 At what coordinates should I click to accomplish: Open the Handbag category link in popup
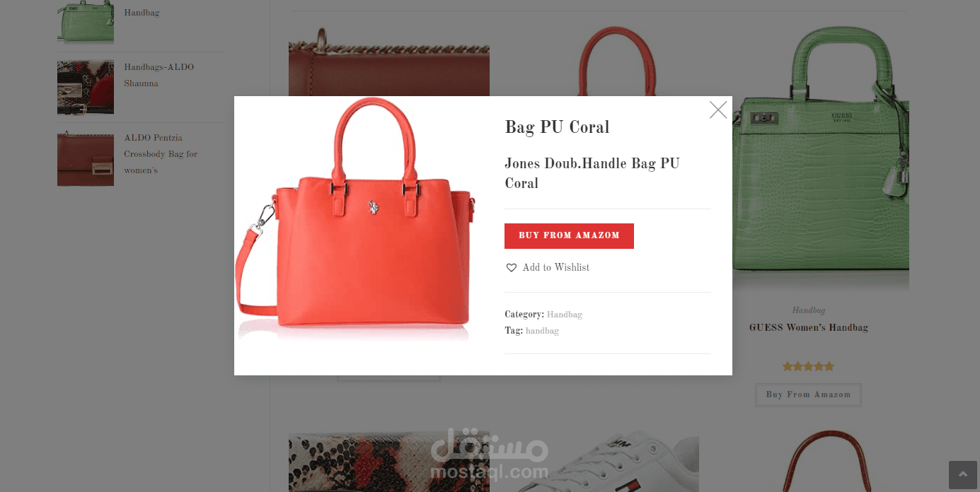pyautogui.click(x=565, y=315)
